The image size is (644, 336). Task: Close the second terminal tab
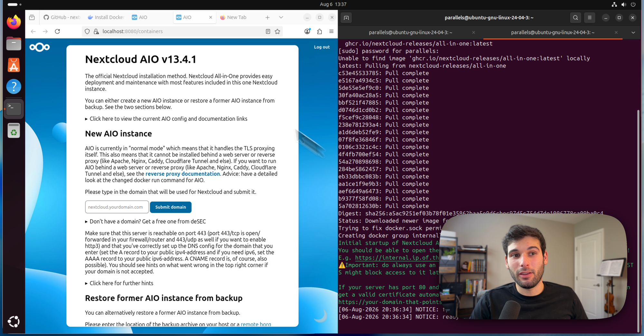[x=616, y=33]
